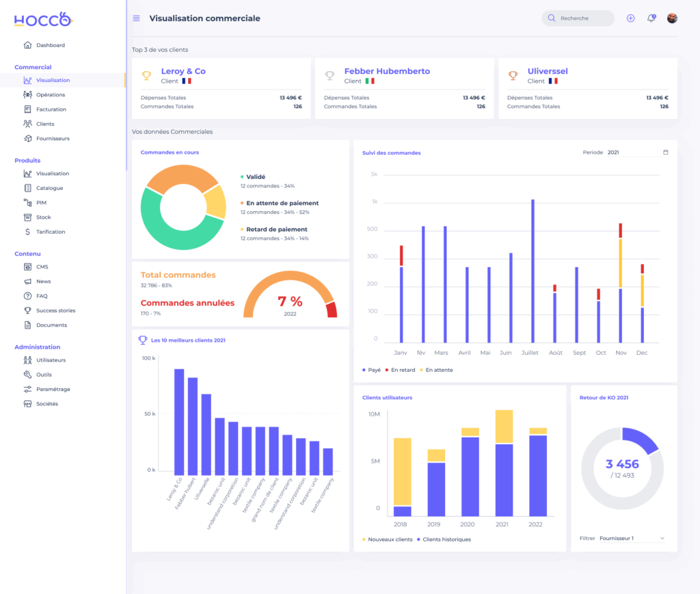Click the gold trophy icon for Leroy & Co

tap(146, 75)
